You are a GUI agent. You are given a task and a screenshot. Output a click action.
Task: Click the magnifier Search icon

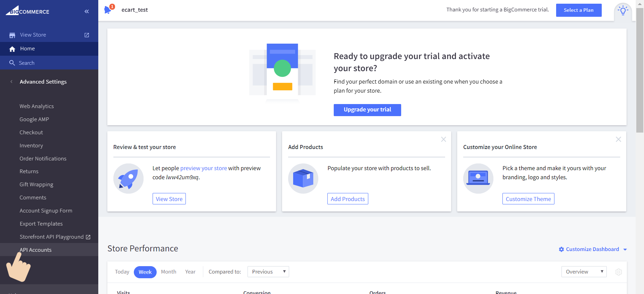tap(12, 63)
